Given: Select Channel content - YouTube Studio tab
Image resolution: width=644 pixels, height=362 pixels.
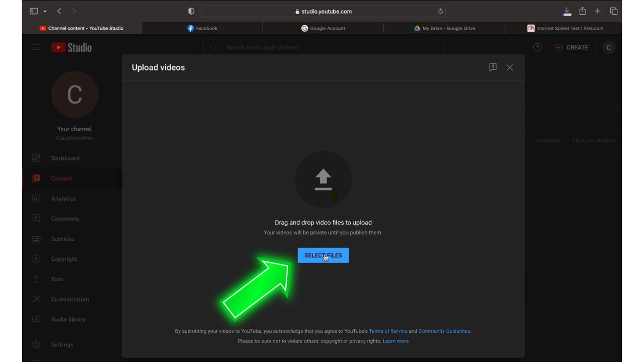Looking at the screenshot, I should click(x=82, y=28).
